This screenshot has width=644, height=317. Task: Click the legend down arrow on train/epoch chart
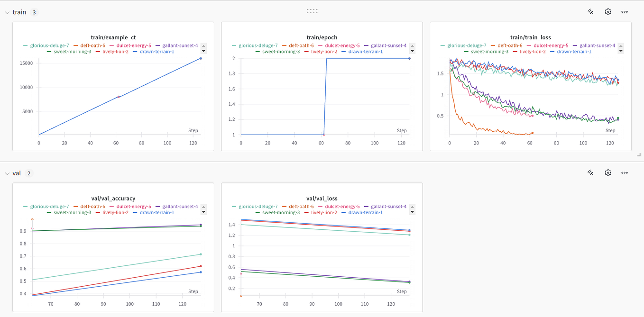412,52
